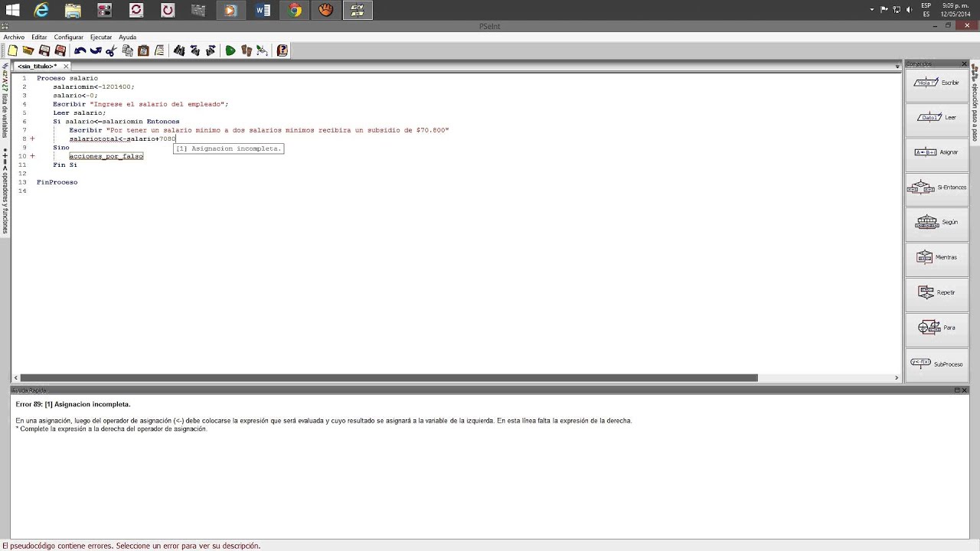
Task: Insert a Mientras loop
Action: (936, 258)
